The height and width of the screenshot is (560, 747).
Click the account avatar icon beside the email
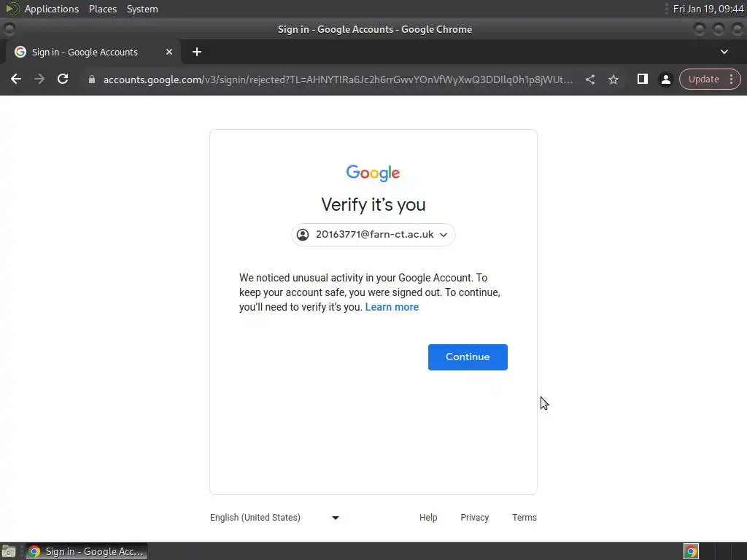pos(303,235)
